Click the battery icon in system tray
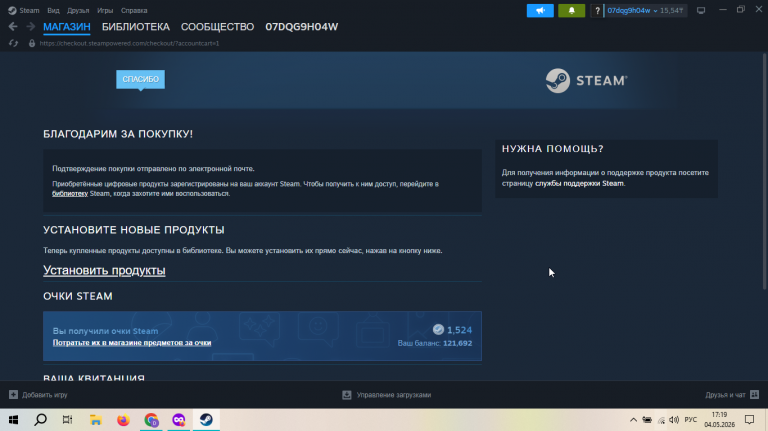 (647, 420)
